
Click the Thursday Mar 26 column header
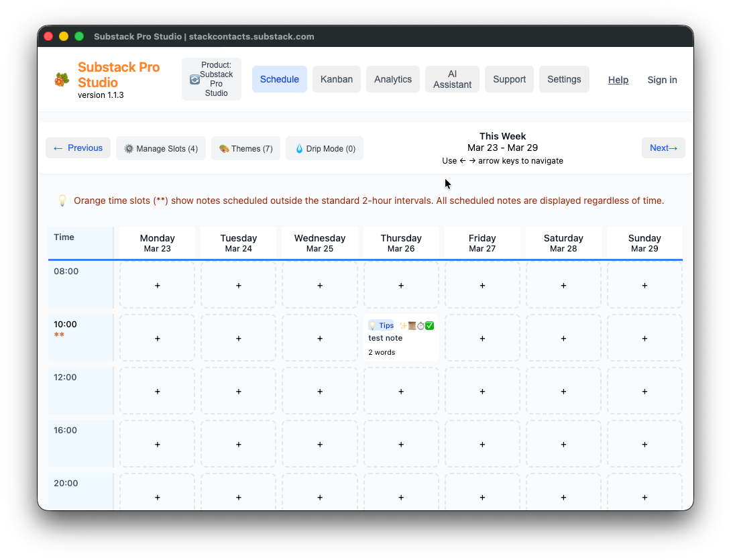tap(401, 243)
